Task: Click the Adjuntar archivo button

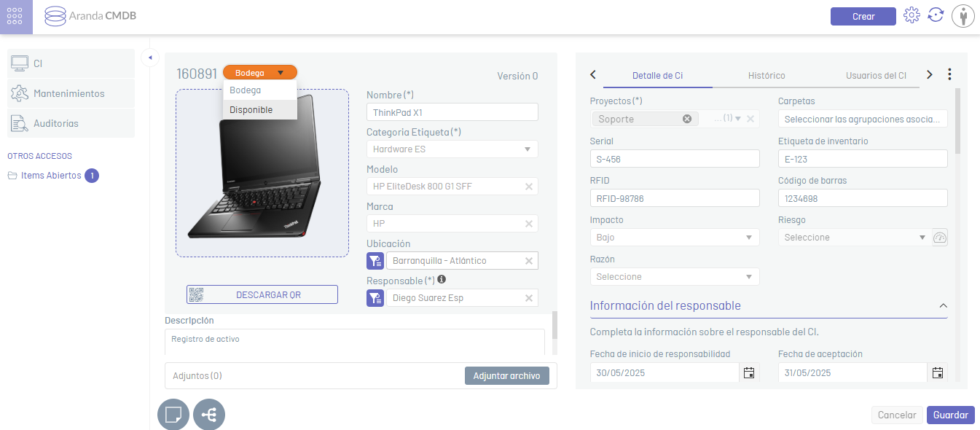Action: [x=506, y=376]
